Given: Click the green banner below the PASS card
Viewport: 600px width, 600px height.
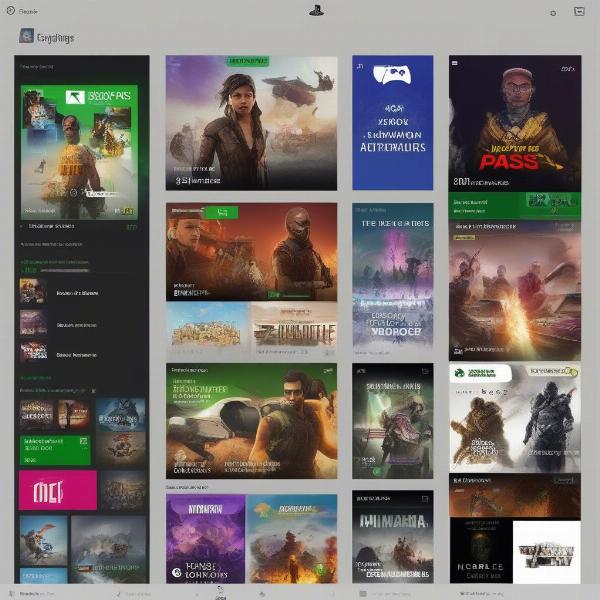Looking at the screenshot, I should pos(515,206).
